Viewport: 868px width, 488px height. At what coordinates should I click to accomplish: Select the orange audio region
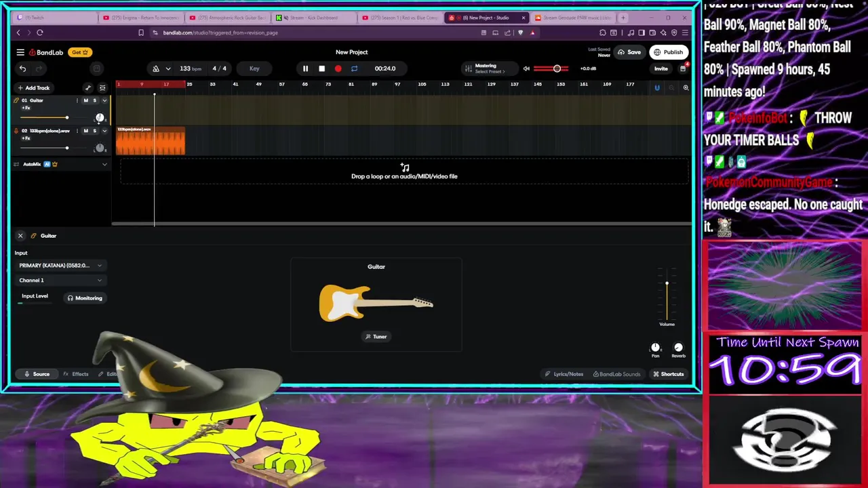click(x=151, y=141)
